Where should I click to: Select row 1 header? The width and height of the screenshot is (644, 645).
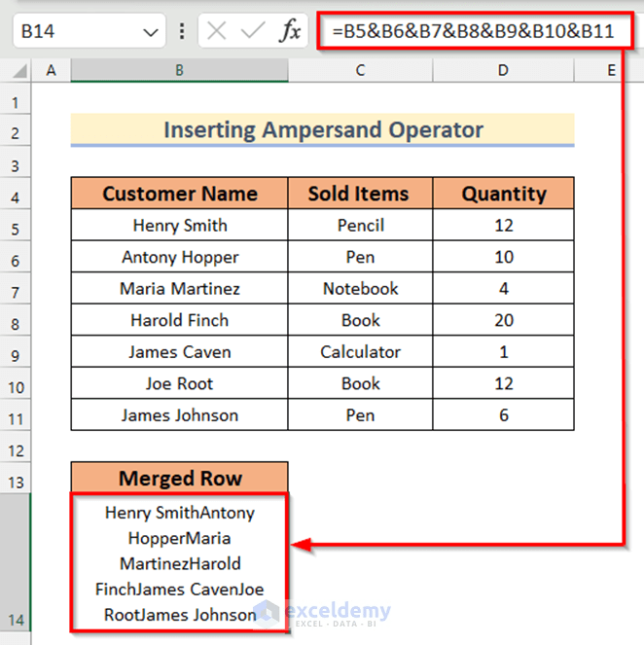(x=16, y=98)
